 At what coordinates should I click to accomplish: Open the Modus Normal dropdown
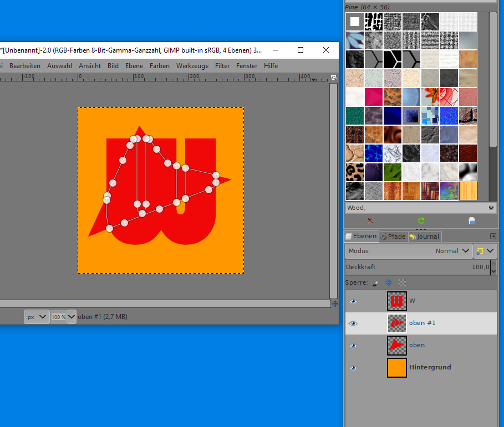click(409, 251)
